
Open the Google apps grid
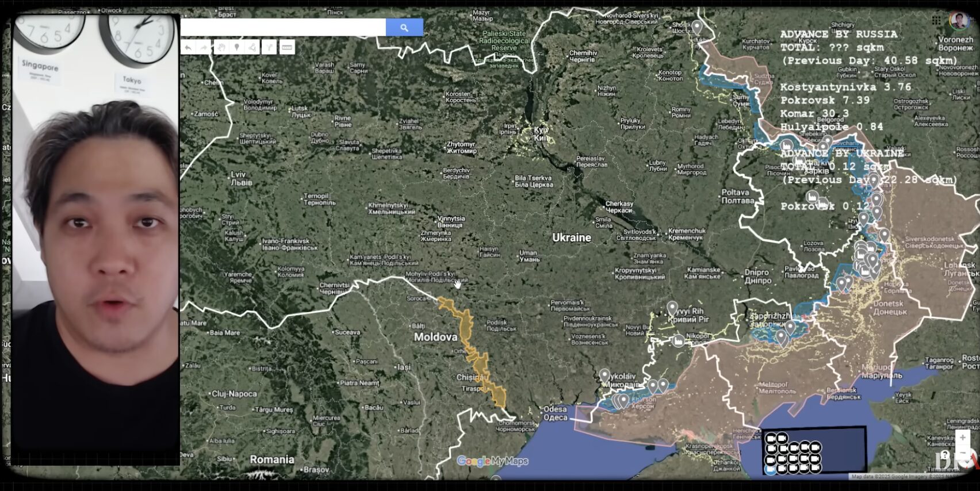click(x=936, y=21)
